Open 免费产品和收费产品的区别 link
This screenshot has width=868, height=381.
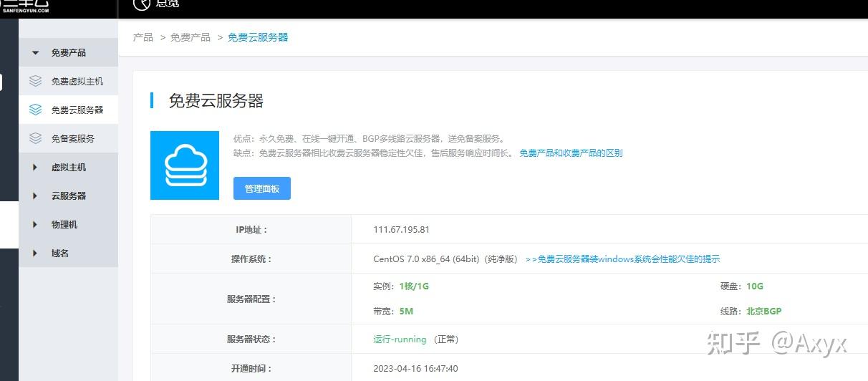click(x=571, y=153)
